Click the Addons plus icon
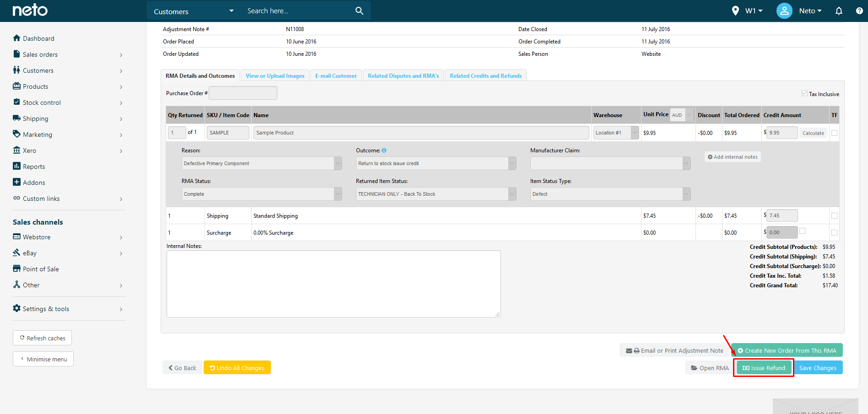The width and height of the screenshot is (868, 414). coord(17,182)
